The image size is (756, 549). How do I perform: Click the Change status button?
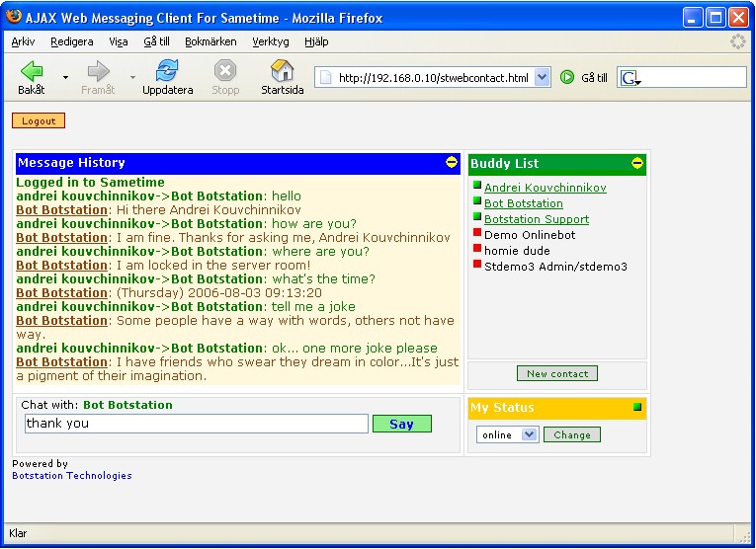point(572,434)
